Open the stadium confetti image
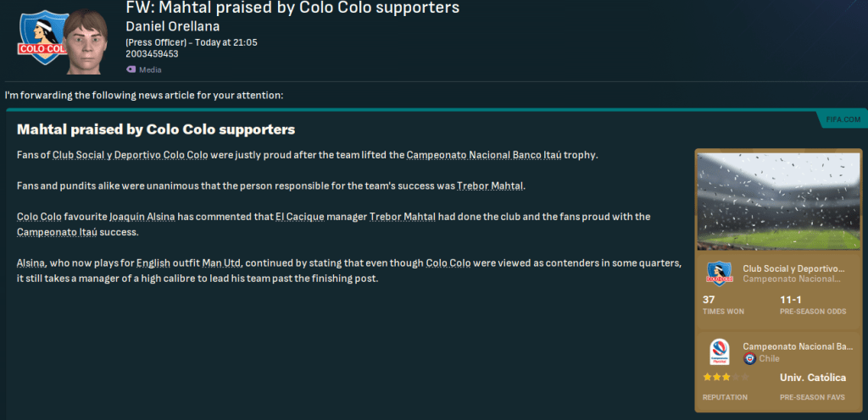868x420 pixels. (x=777, y=200)
